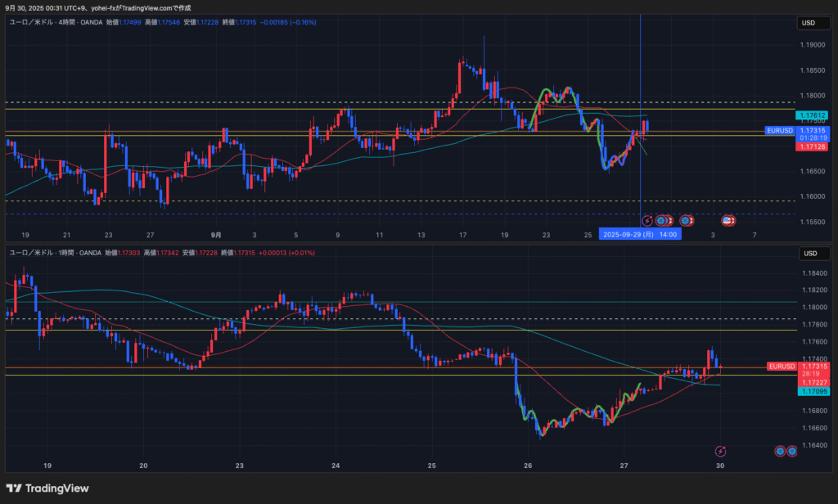Open the USD currency selector on the upper chart

(x=808, y=23)
